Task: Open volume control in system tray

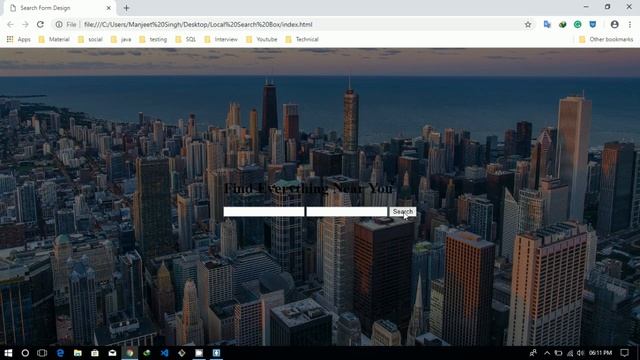Action: 581,353
